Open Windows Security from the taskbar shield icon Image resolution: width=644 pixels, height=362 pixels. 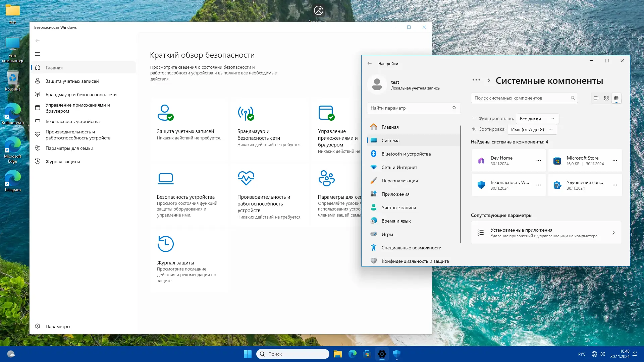[x=397, y=354]
